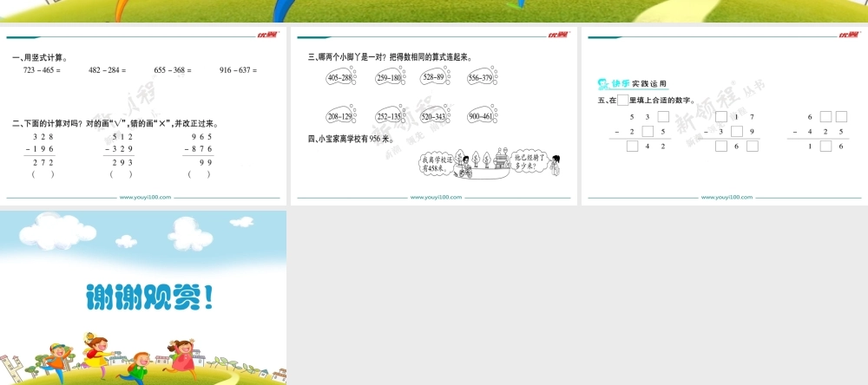
Task: Open the website link on the matching slide
Action: pyautogui.click(x=436, y=198)
